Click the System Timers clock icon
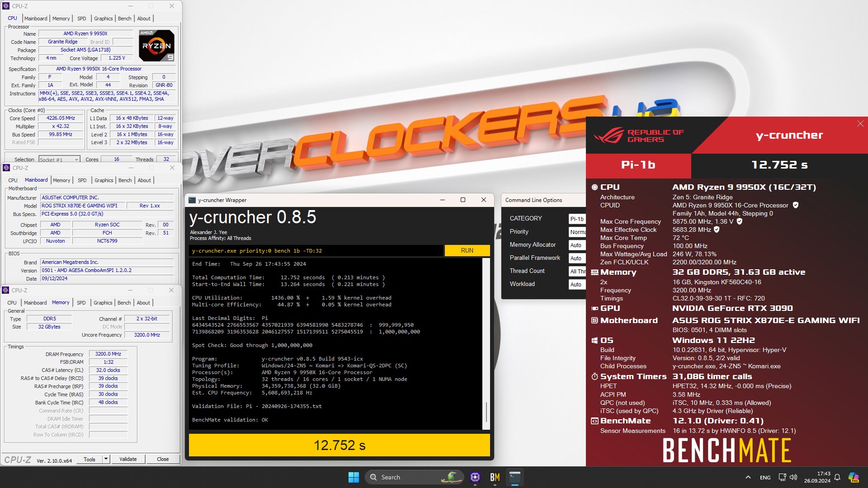 pos(594,376)
